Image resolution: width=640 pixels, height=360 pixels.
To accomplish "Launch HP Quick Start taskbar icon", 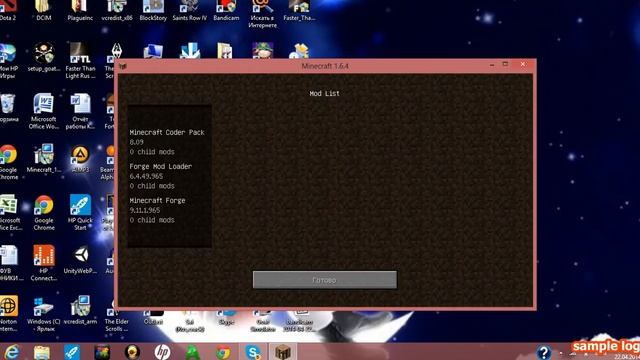I will coord(72,352).
